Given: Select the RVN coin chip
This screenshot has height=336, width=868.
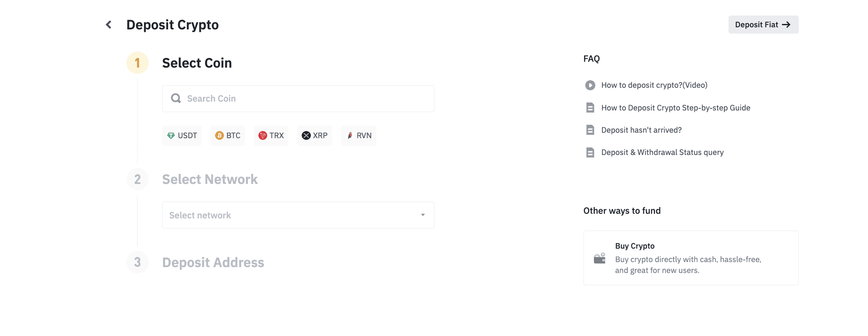Looking at the screenshot, I should [x=359, y=136].
